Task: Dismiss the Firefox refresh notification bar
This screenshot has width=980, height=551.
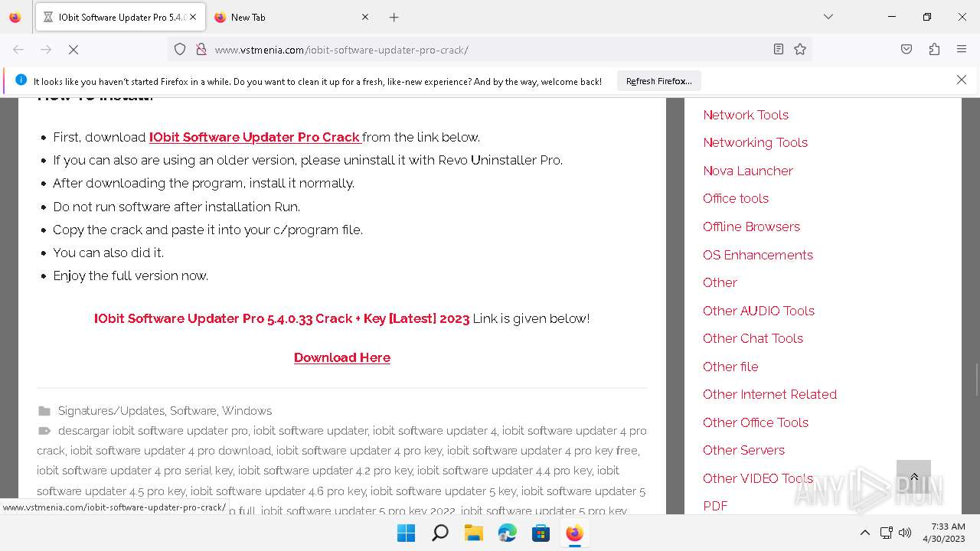Action: tap(962, 80)
